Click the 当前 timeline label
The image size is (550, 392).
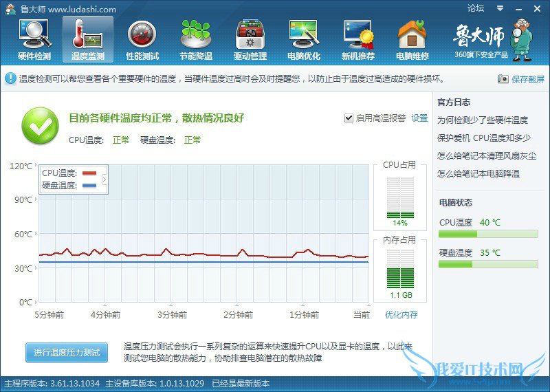[362, 314]
